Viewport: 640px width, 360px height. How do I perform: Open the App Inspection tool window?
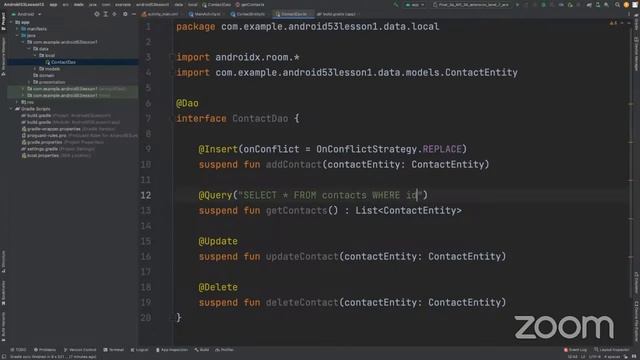[x=172, y=350]
